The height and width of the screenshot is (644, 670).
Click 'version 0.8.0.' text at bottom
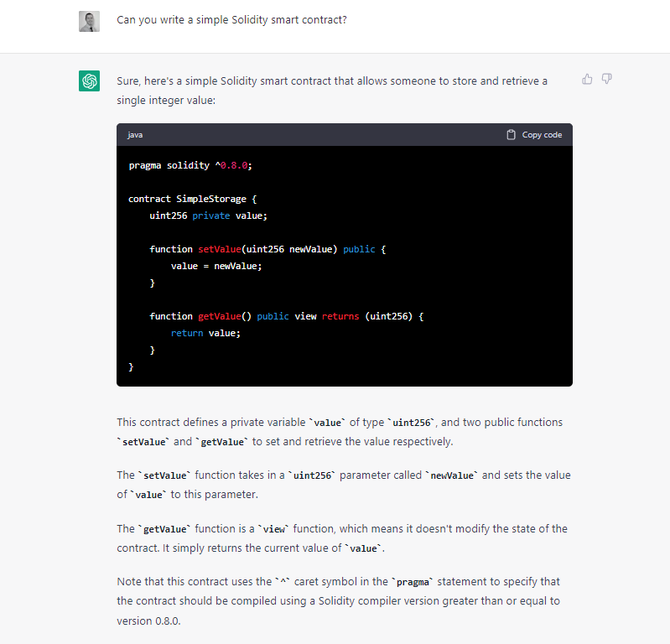pos(148,621)
